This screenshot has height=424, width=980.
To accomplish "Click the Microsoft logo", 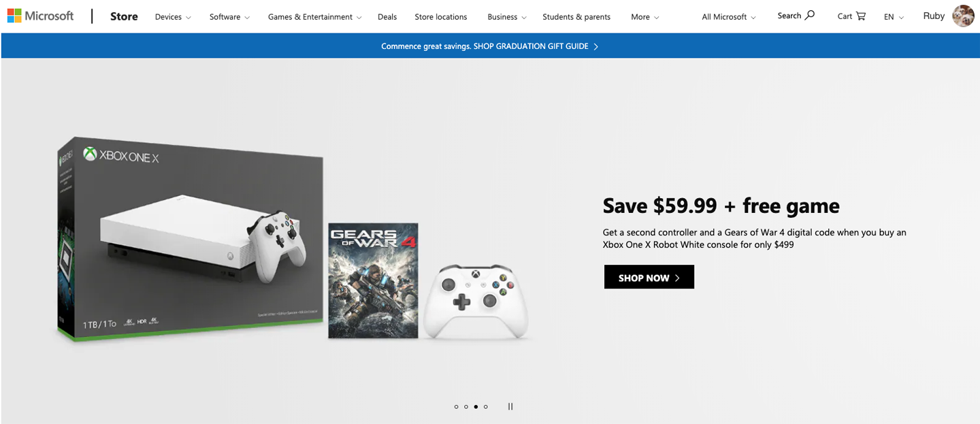I will point(40,16).
